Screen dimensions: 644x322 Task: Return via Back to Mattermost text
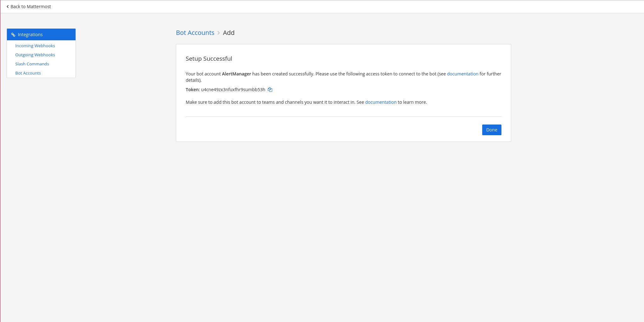pos(31,7)
